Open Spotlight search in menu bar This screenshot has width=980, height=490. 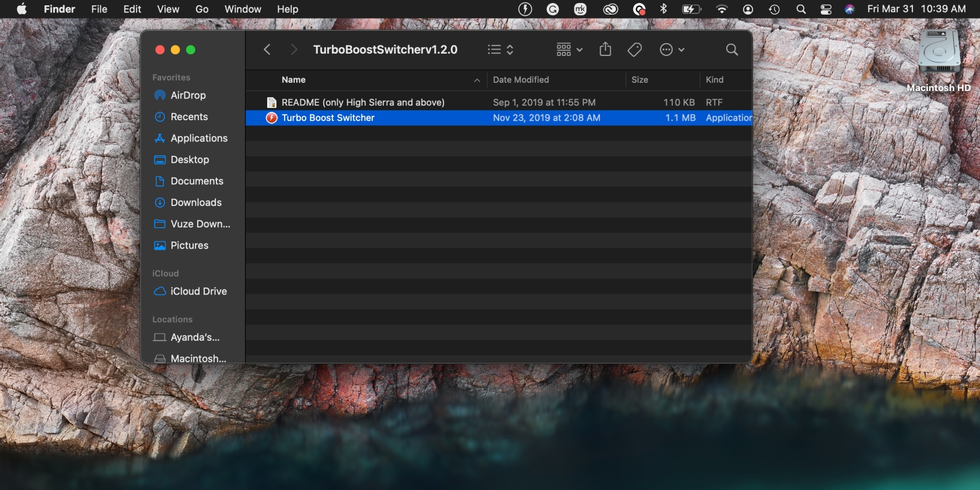pos(801,9)
